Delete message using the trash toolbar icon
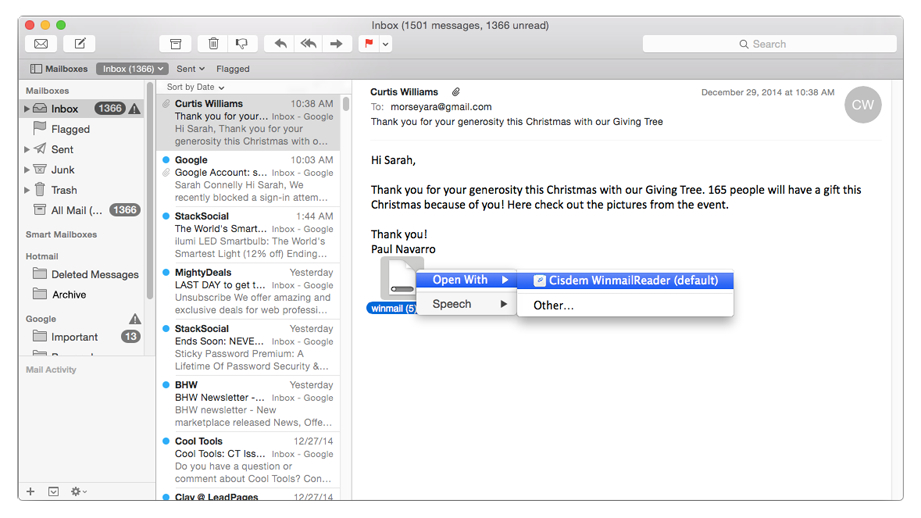 (213, 43)
